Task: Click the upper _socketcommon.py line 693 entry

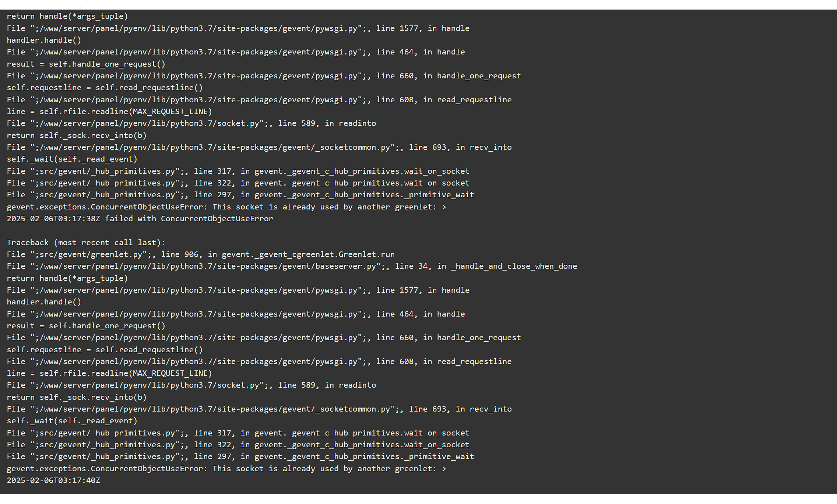Action: (259, 147)
